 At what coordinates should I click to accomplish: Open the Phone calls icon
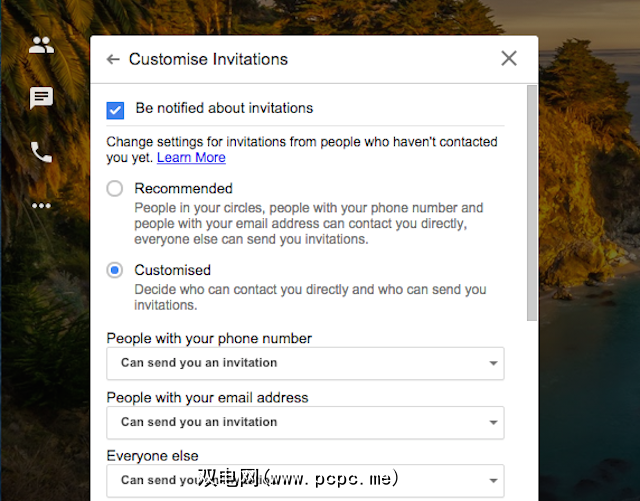click(41, 152)
